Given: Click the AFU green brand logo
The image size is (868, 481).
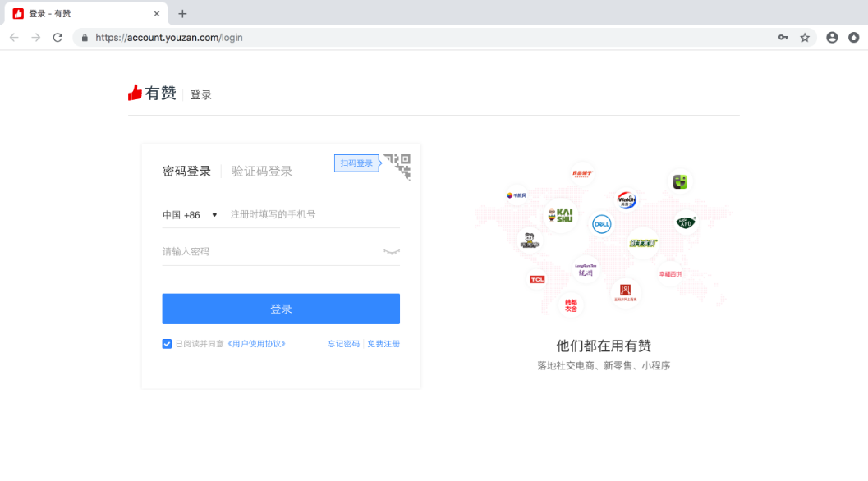Looking at the screenshot, I should 686,222.
